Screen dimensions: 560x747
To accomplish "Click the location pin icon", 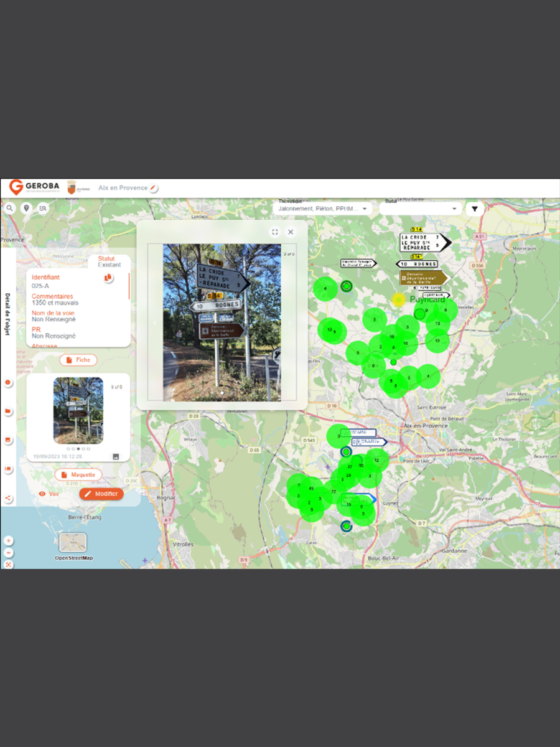I will 26,209.
